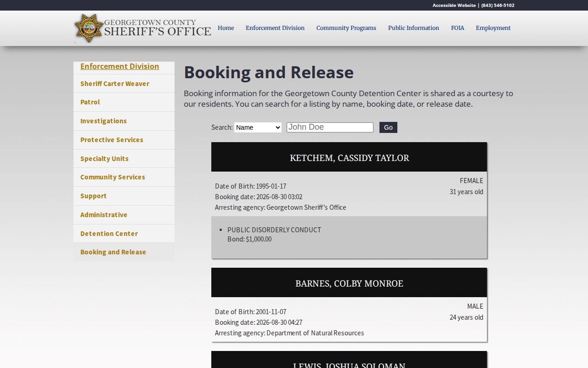
Task: Click the Booking and Release page heading
Action: (269, 73)
